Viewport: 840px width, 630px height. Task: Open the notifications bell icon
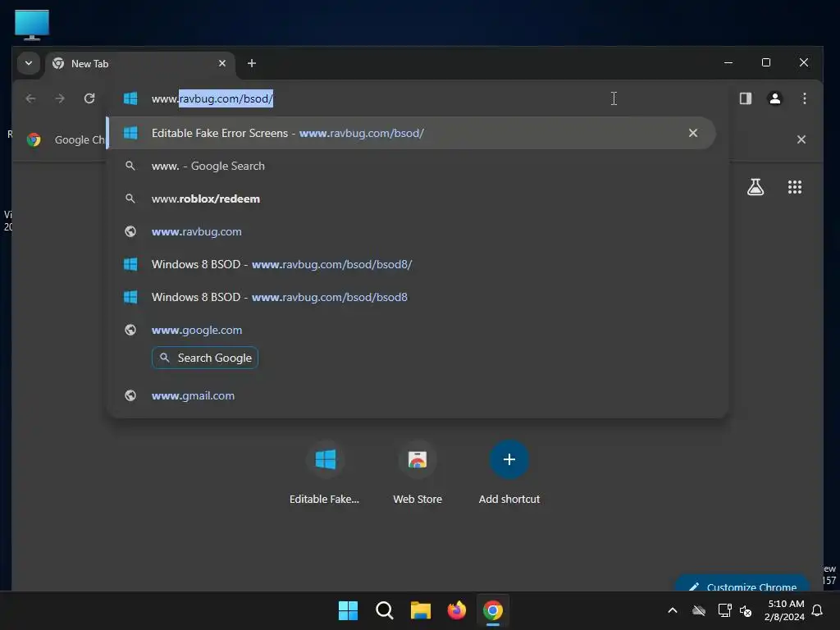coord(817,610)
